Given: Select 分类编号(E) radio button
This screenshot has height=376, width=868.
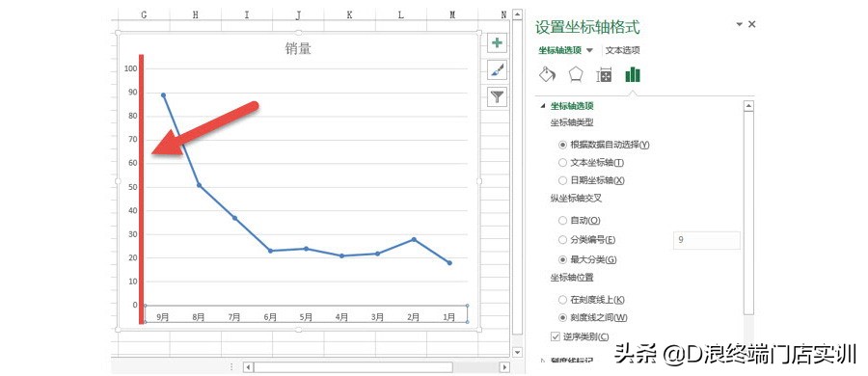Looking at the screenshot, I should coord(562,240).
